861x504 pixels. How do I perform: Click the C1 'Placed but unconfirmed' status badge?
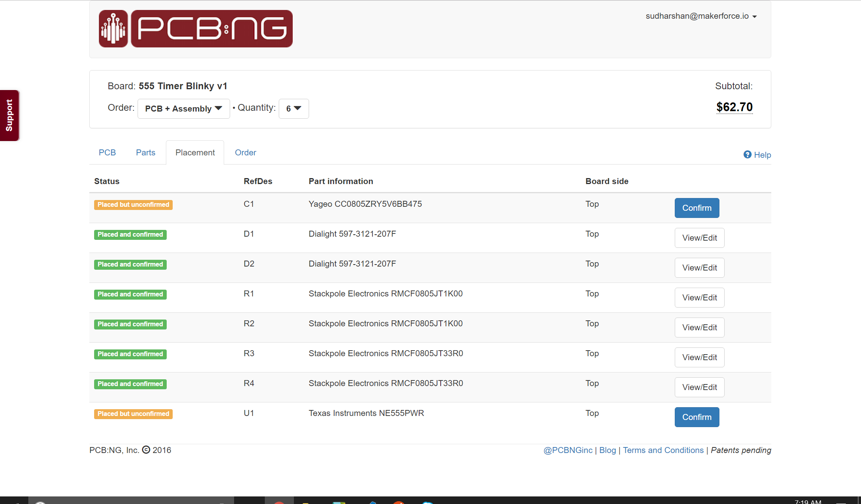pos(133,205)
